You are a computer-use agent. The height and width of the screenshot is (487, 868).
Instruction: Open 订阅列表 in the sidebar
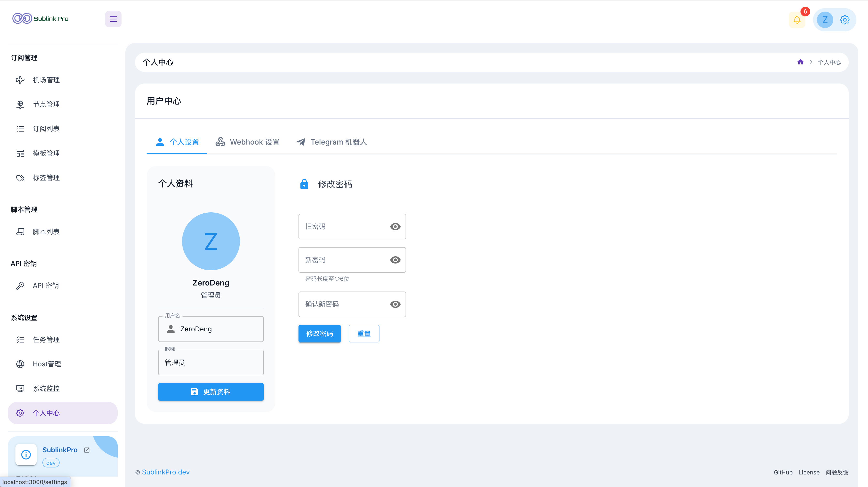[63, 129]
